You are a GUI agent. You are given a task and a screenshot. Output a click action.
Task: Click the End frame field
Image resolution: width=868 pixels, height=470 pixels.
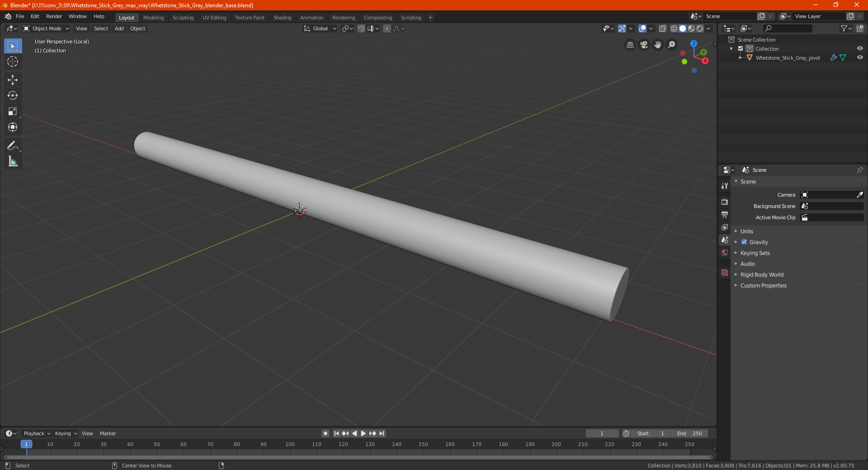689,433
